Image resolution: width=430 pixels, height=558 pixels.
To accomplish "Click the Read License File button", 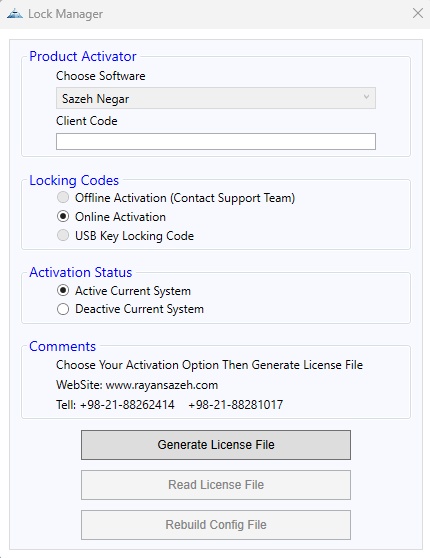I will click(216, 485).
